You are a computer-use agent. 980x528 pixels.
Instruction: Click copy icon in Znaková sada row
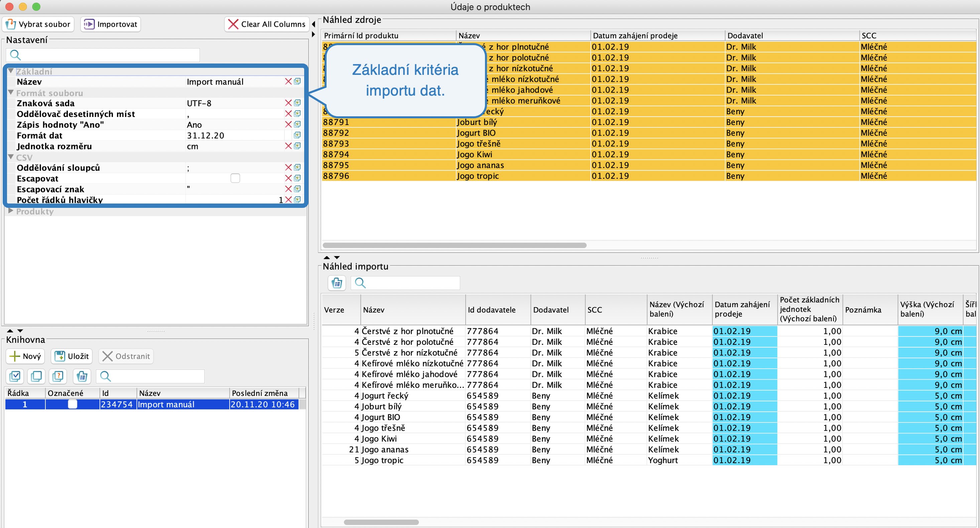297,103
